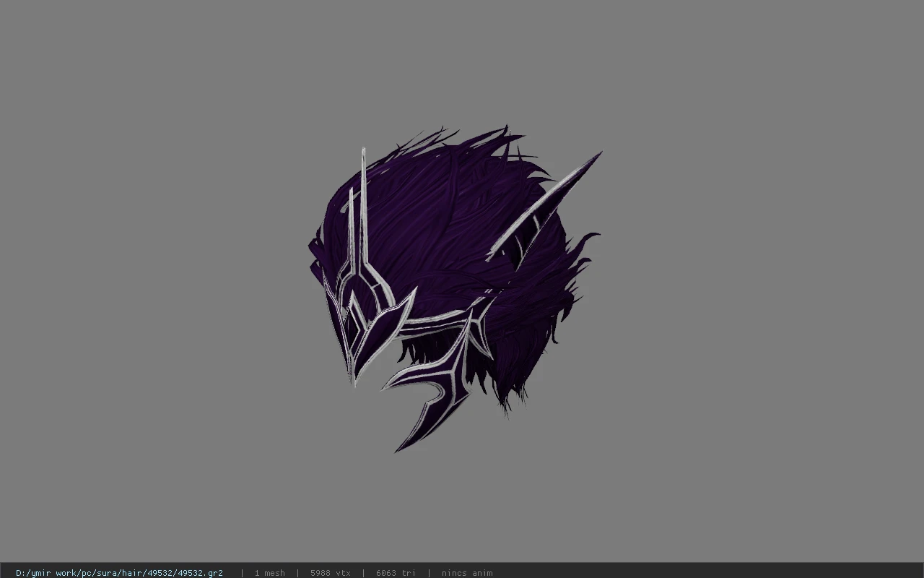Click the file path 49532.gr2 in status bar
Viewport: 924px width, 578px height.
click(x=119, y=573)
